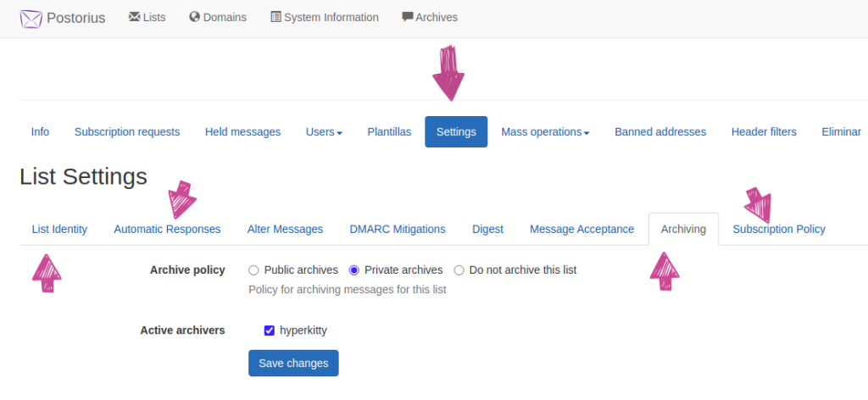Screen dimensions: 868x400
Task: Select the Message Acceptance tab
Action: pos(581,229)
